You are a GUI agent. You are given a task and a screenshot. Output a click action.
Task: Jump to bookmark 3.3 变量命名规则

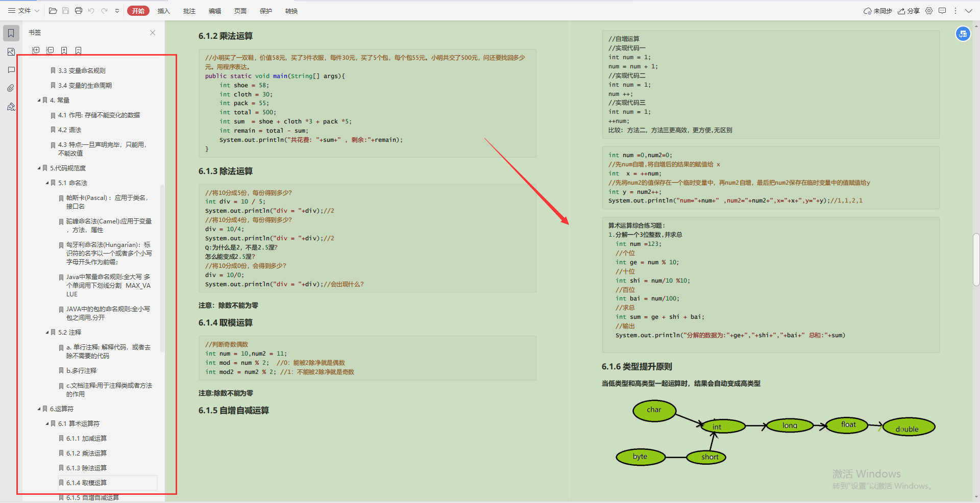click(82, 71)
